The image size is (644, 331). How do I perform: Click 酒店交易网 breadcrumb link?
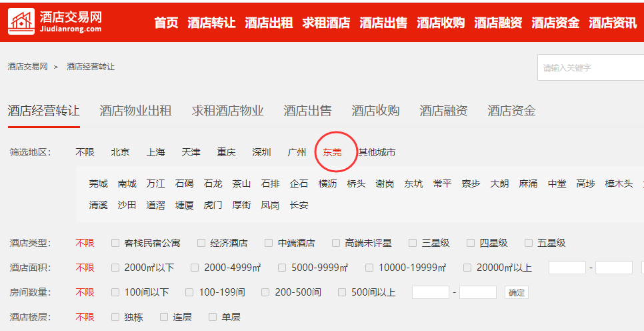[x=28, y=67]
